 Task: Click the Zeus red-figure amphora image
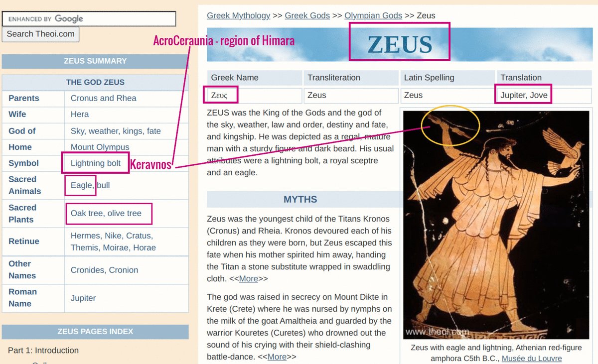[x=496, y=225]
